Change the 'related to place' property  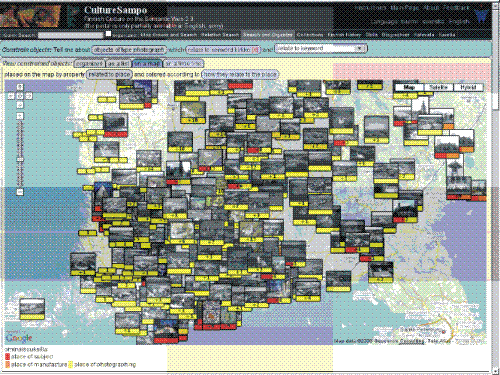[x=109, y=74]
